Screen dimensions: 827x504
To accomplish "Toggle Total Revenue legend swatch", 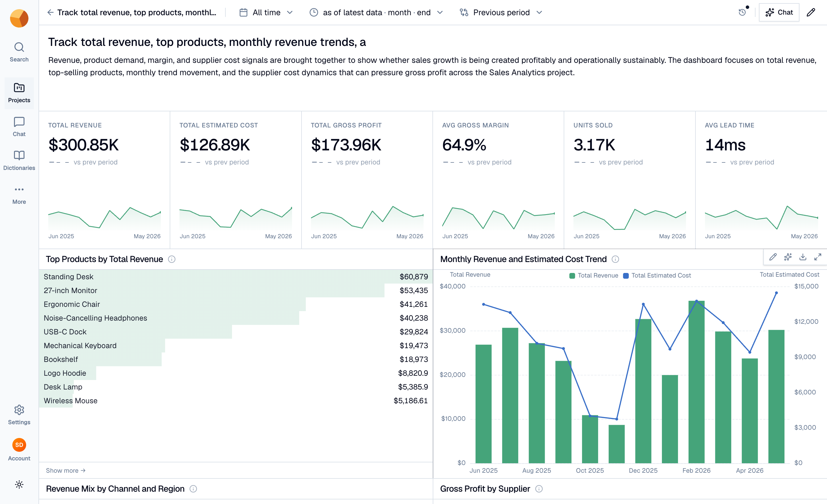I will (572, 276).
